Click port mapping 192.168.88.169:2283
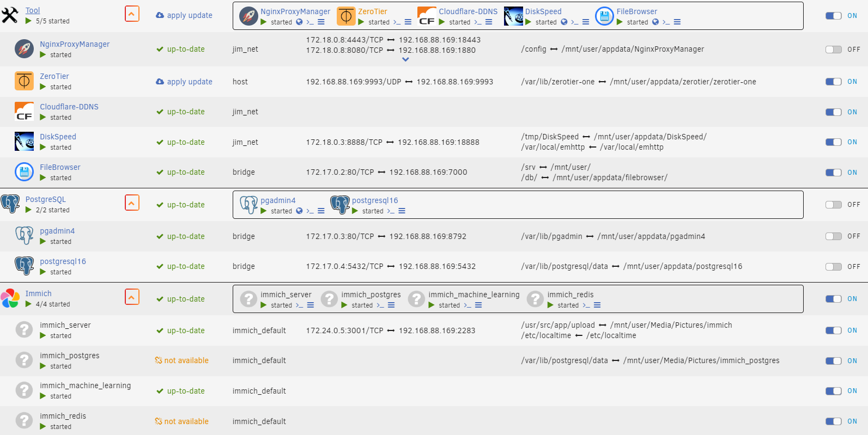 pyautogui.click(x=437, y=330)
